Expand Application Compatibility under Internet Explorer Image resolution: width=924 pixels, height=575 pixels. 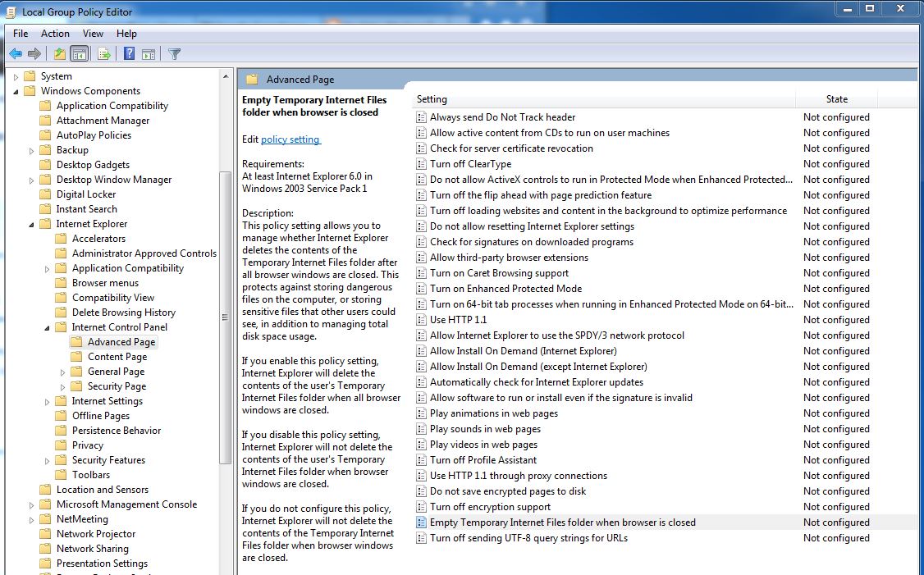tap(47, 269)
